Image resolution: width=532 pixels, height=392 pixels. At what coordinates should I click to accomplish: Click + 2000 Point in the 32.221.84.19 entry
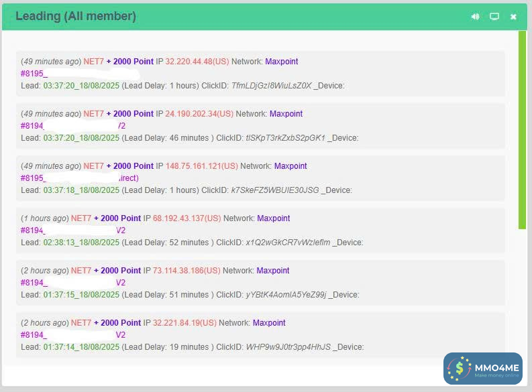(x=117, y=322)
